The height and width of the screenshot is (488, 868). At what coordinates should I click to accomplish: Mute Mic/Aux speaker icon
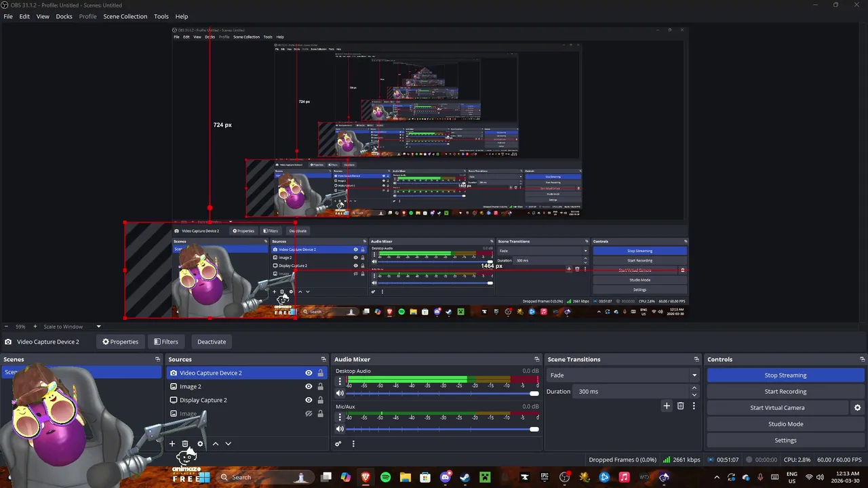point(340,429)
